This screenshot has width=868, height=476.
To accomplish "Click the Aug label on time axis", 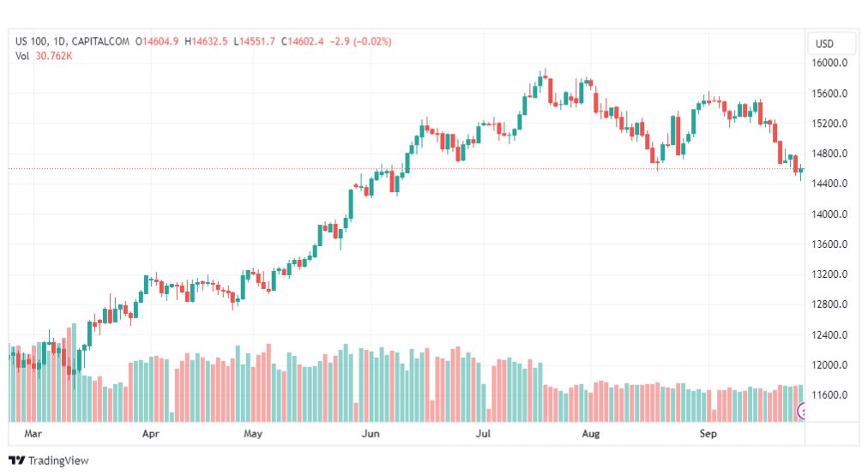I will (x=589, y=434).
